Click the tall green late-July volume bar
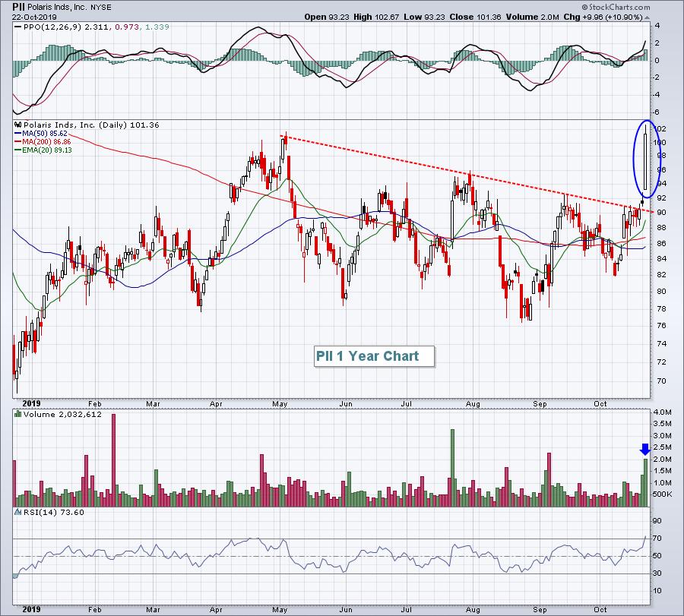The width and height of the screenshot is (684, 616). 452,468
